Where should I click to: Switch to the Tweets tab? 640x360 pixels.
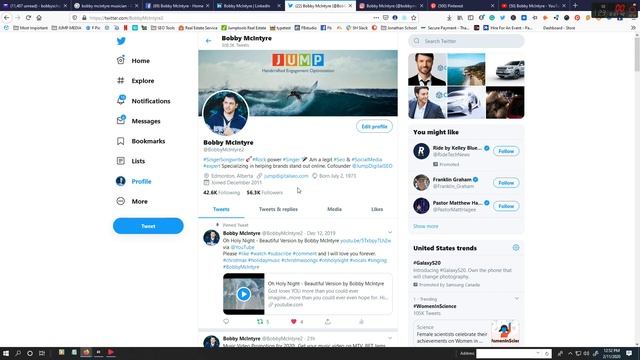(221, 209)
